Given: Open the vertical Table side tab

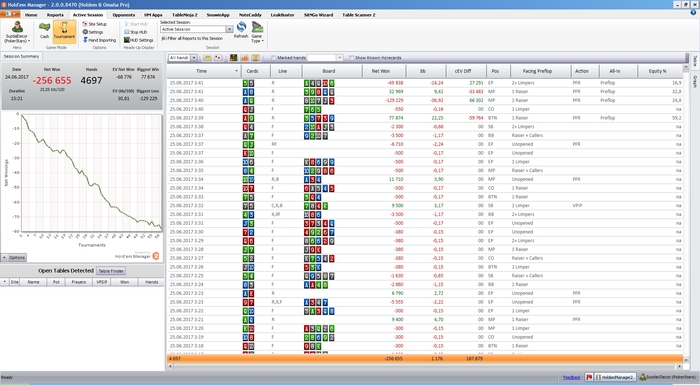Looking at the screenshot, I should pyautogui.click(x=695, y=61).
